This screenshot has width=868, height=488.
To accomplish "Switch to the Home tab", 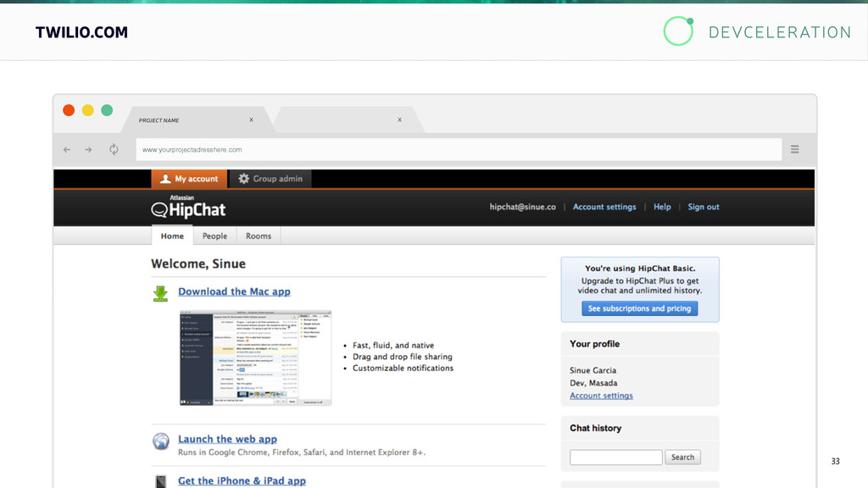I will (x=172, y=236).
